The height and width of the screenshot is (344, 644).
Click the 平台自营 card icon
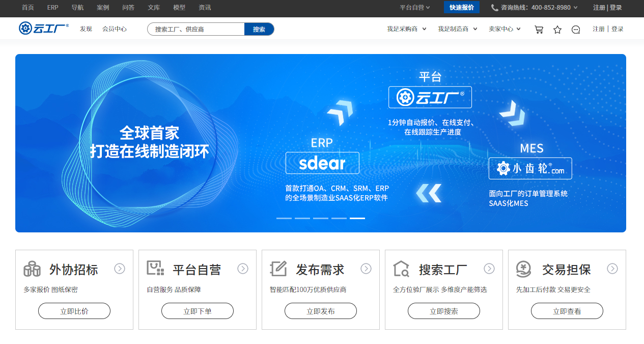click(x=155, y=269)
